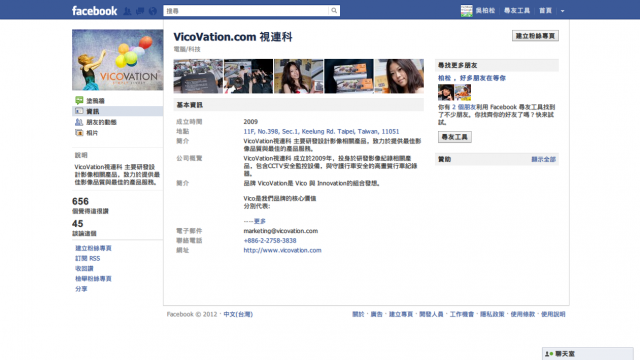The width and height of the screenshot is (640, 360).
Task: Click the Photos icon in sidebar
Action: click(x=79, y=133)
